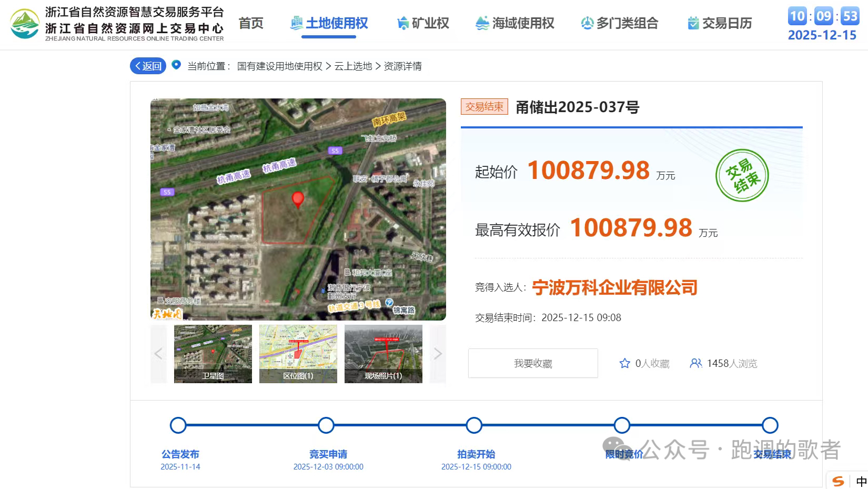Click the 拍卖开始 timeline node
The width and height of the screenshot is (868, 489).
tap(474, 425)
